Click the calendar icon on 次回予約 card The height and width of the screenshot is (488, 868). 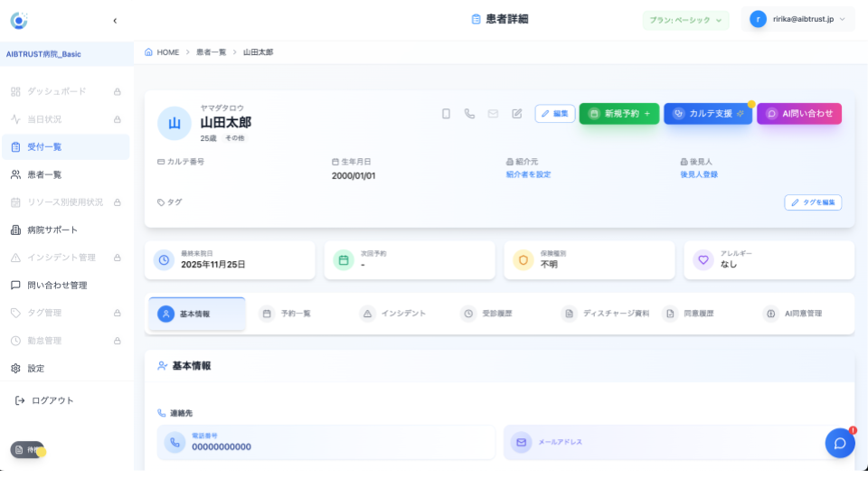tap(344, 259)
